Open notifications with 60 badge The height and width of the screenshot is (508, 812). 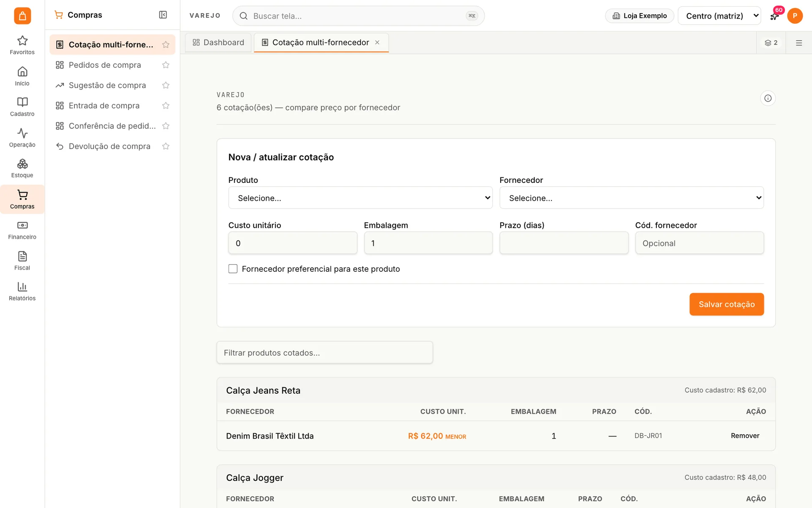(774, 16)
